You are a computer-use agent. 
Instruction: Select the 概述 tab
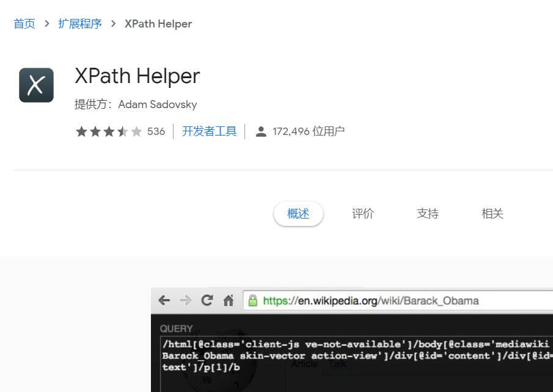click(x=298, y=214)
